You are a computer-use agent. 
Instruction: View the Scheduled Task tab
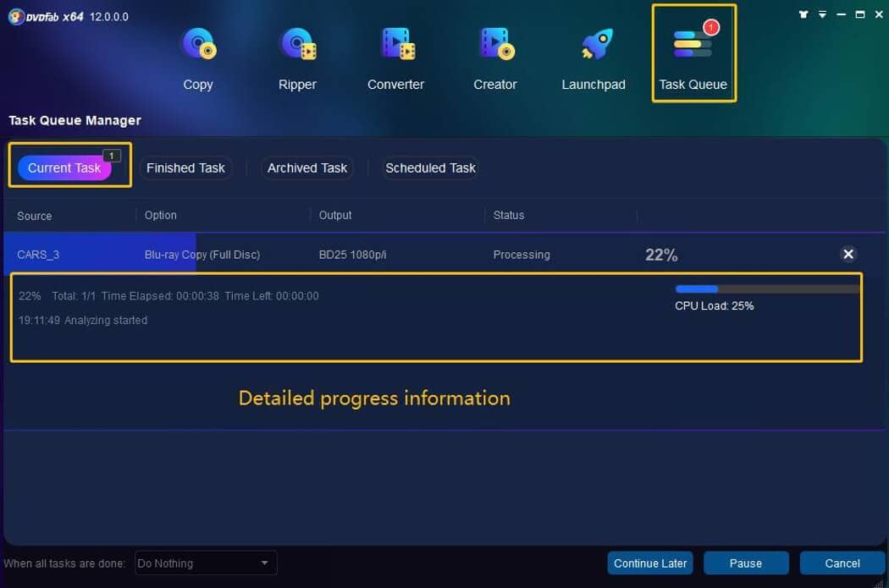(x=429, y=168)
